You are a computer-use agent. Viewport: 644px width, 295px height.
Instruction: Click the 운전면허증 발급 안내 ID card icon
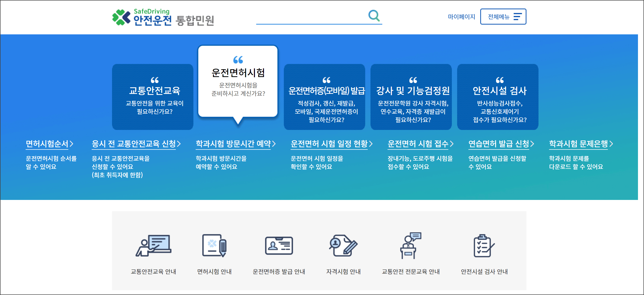click(x=279, y=246)
